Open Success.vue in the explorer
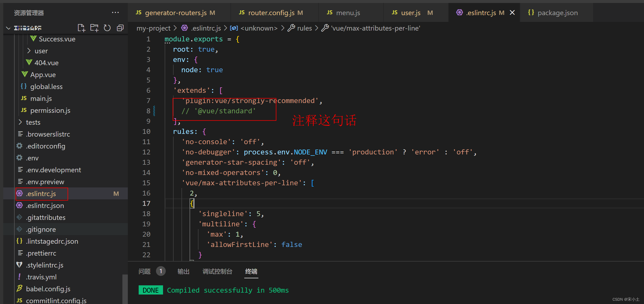 pos(57,39)
